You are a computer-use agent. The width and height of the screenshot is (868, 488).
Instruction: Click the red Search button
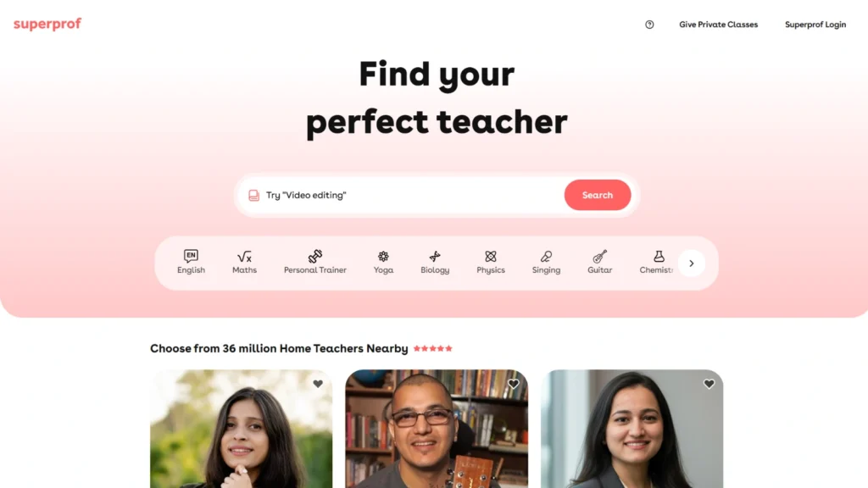pyautogui.click(x=598, y=195)
